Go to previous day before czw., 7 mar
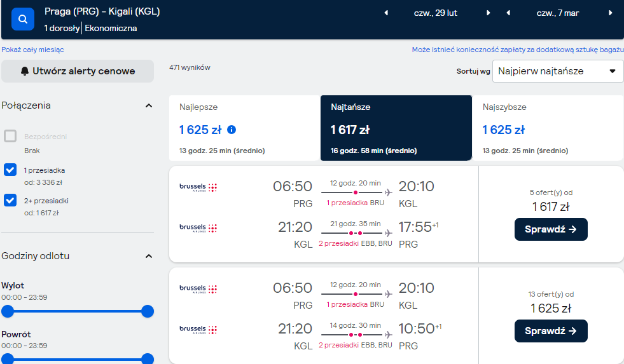The image size is (624, 364). (508, 13)
